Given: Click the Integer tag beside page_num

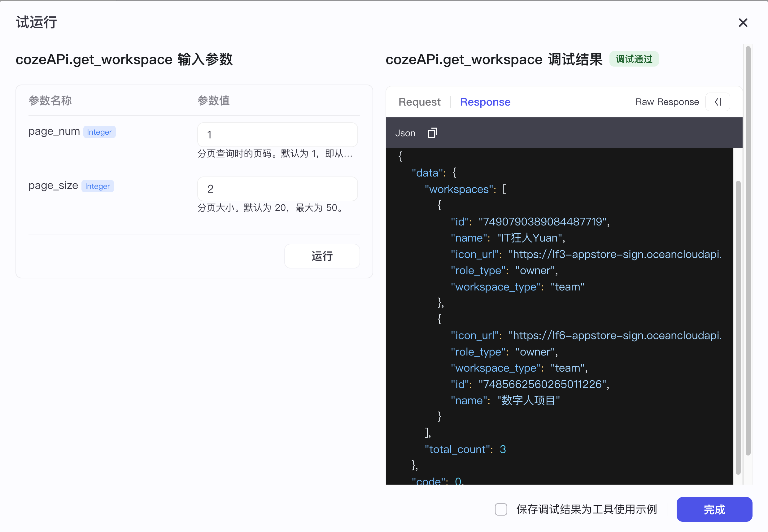Looking at the screenshot, I should tap(99, 132).
